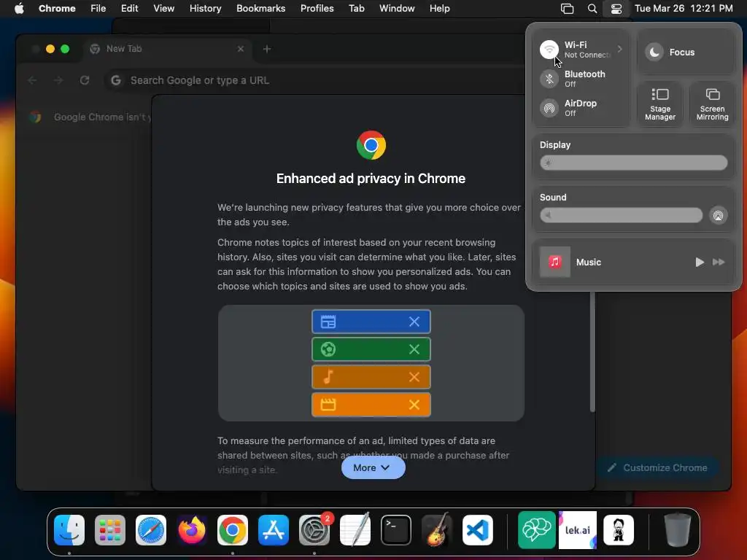
Task: Open the Edit menu
Action: pyautogui.click(x=129, y=8)
